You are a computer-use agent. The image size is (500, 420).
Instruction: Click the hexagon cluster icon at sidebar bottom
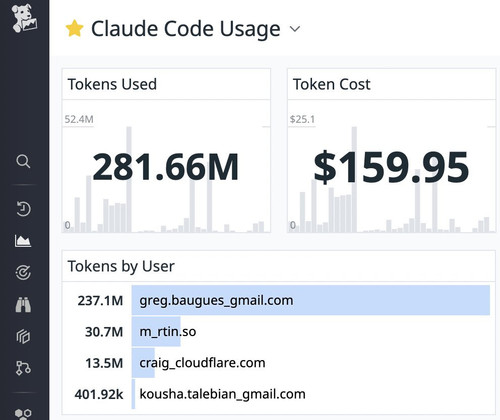click(x=23, y=414)
